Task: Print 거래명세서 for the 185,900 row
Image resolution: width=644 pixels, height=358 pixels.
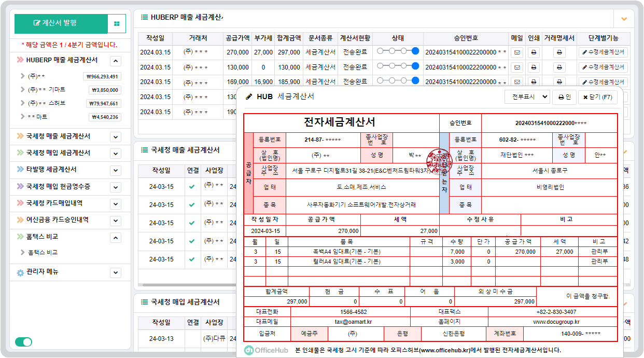Action: pos(559,82)
